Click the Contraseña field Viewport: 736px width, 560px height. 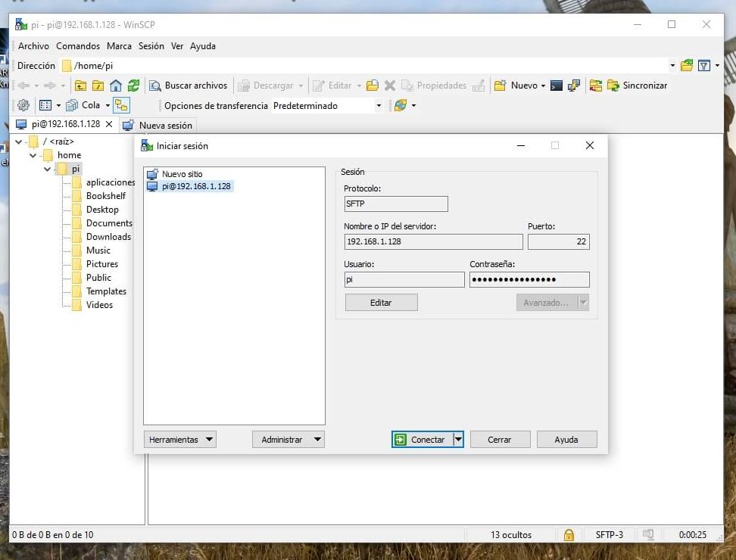point(529,279)
